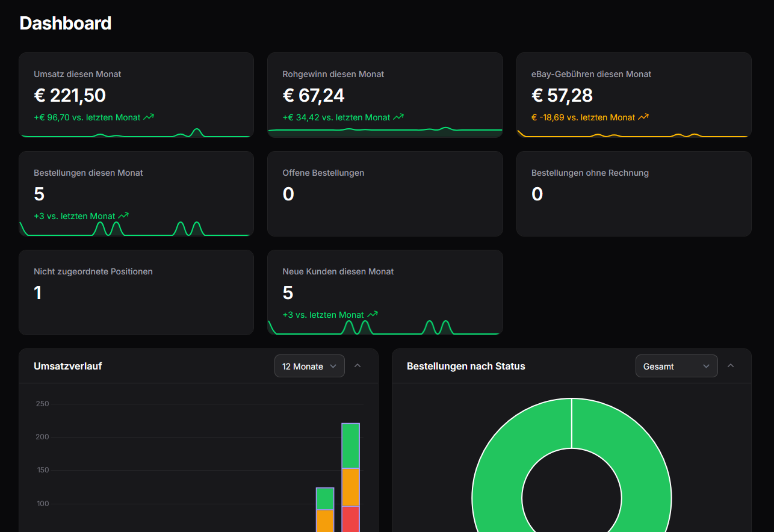Click the Bestellungen nach Status panel title

pos(466,366)
